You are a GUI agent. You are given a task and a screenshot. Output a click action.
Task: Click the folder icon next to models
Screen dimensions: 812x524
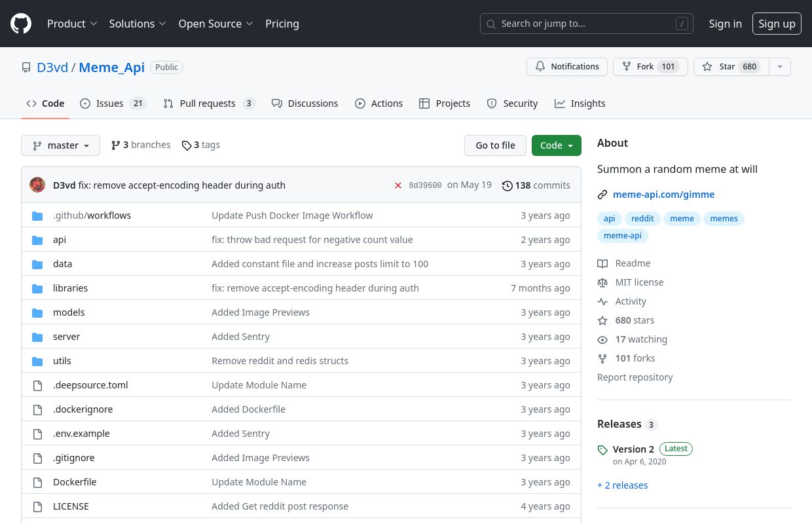pos(37,312)
